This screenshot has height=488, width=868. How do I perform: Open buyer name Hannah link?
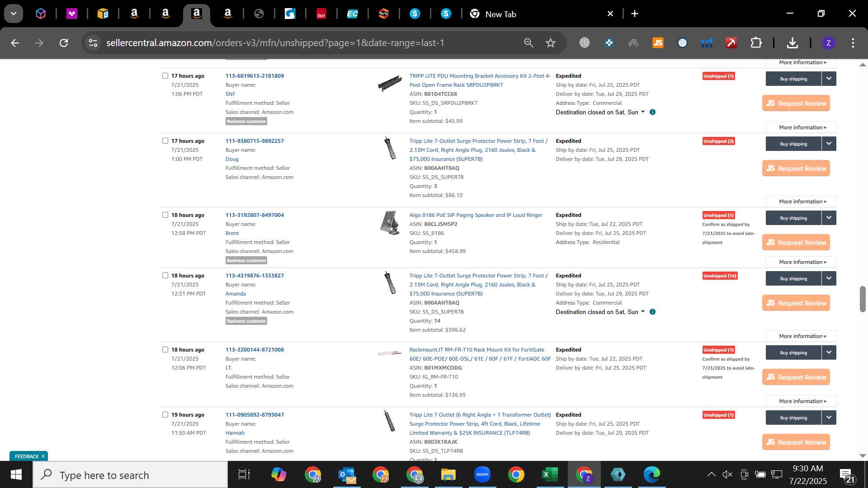pyautogui.click(x=235, y=433)
